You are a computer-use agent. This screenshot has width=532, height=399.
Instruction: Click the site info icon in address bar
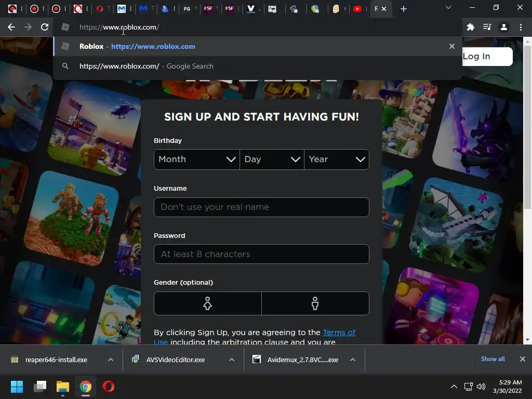pyautogui.click(x=65, y=27)
